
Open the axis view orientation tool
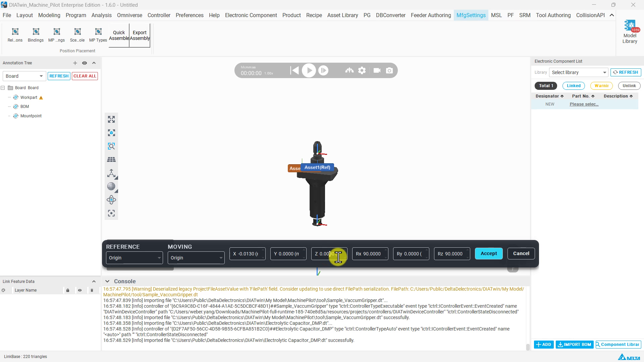click(x=111, y=173)
